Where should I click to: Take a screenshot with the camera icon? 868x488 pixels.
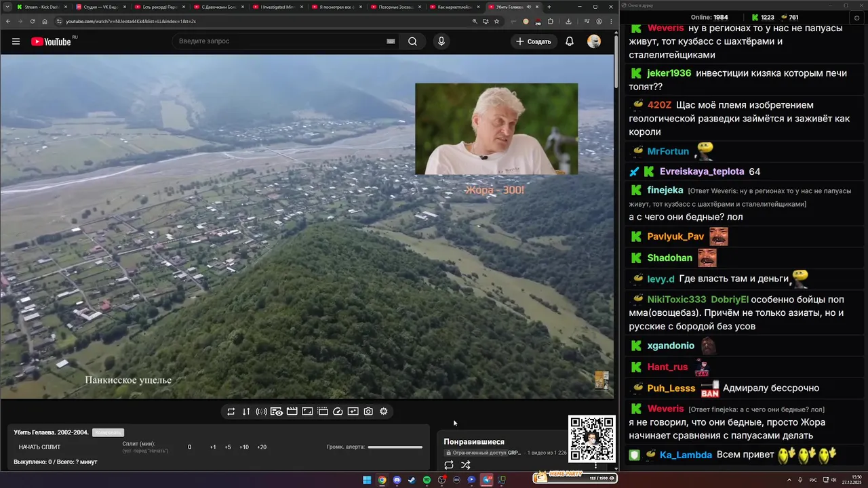click(368, 411)
